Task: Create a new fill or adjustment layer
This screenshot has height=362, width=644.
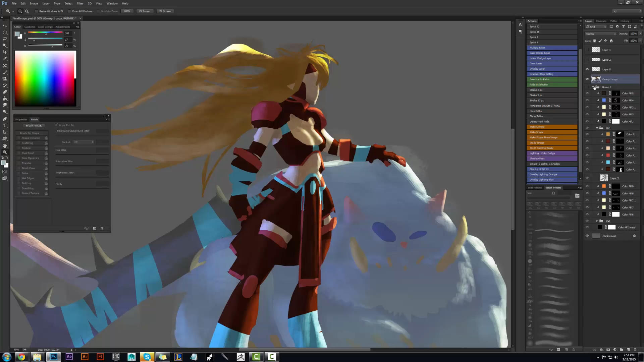Action: (x=615, y=350)
